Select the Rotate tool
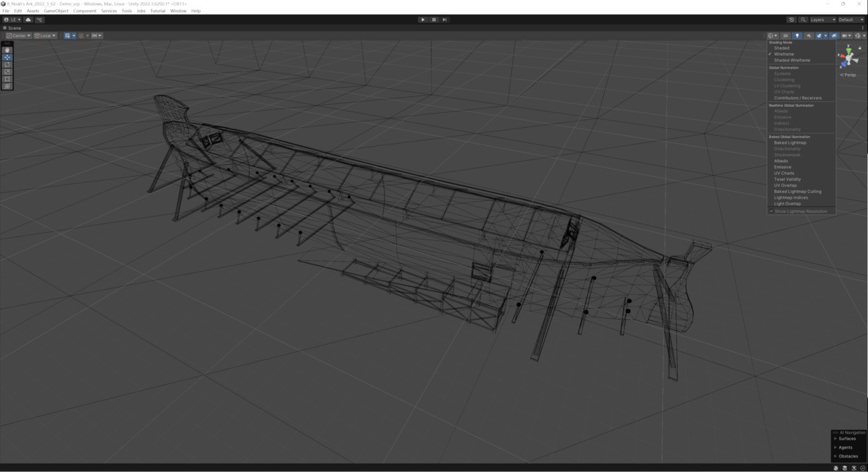The width and height of the screenshot is (868, 472). coord(7,64)
